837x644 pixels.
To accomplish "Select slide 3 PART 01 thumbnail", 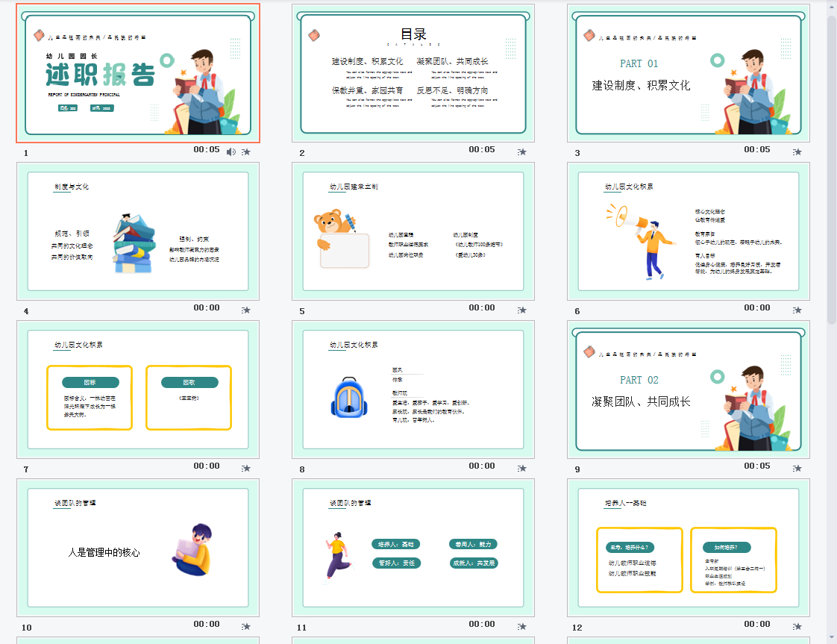I will coord(689,73).
